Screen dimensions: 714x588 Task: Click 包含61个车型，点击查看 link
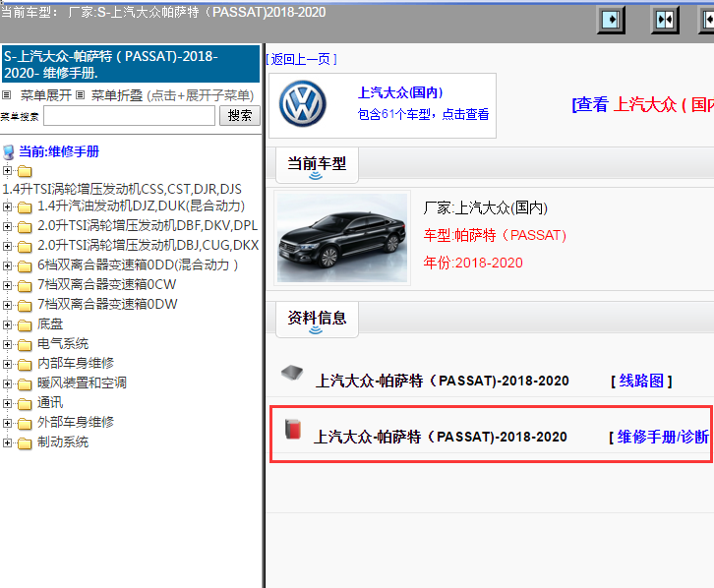[424, 114]
